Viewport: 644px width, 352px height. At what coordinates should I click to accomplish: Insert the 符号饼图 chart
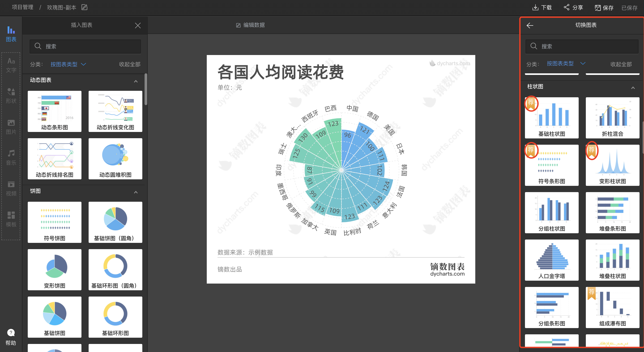pos(55,222)
